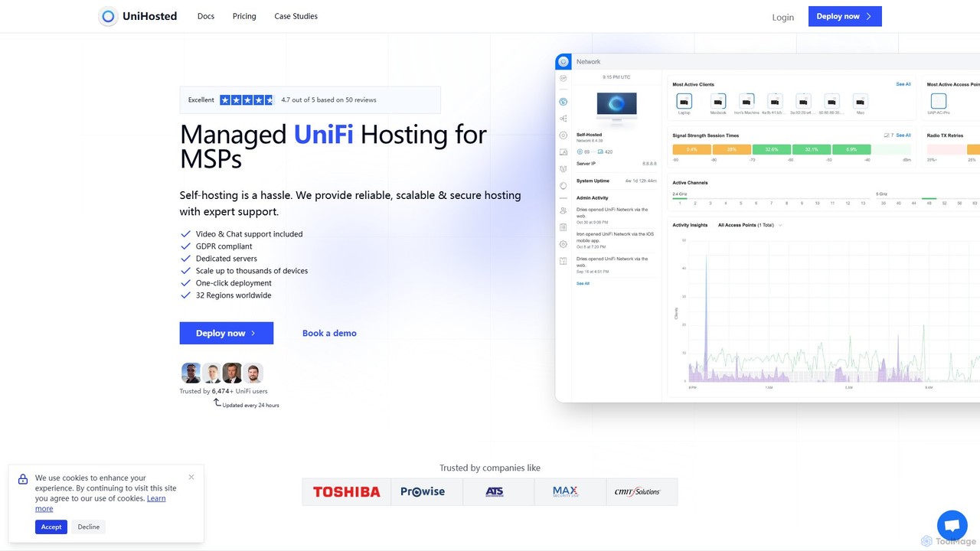
Task: Click the orange 28% signal strength bar
Action: 732,149
